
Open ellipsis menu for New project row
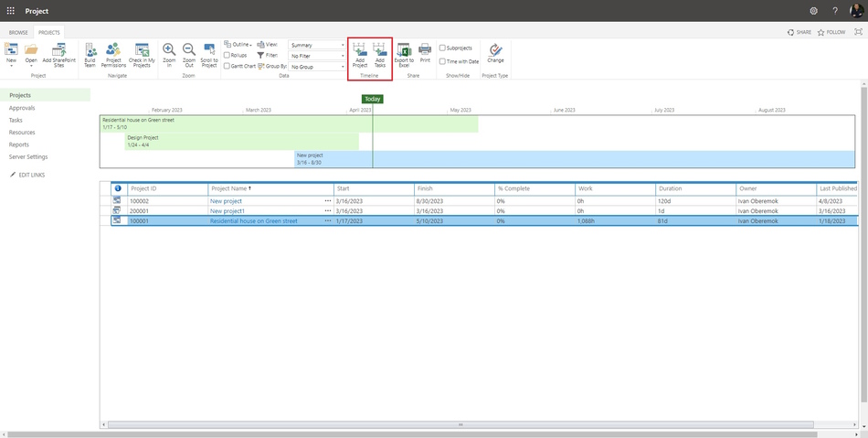tap(328, 201)
